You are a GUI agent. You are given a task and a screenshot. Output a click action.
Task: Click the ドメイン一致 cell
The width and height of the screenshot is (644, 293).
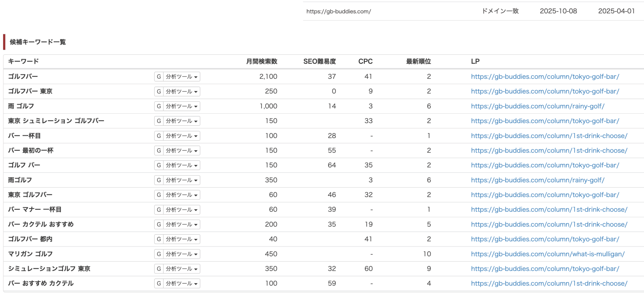(x=500, y=11)
